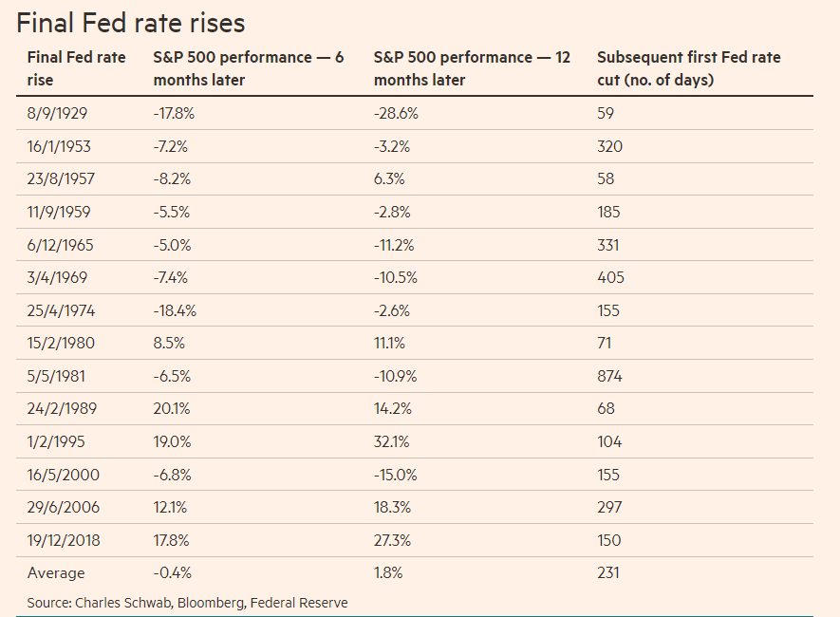Select the 320 days value
The image size is (840, 617).
609,147
